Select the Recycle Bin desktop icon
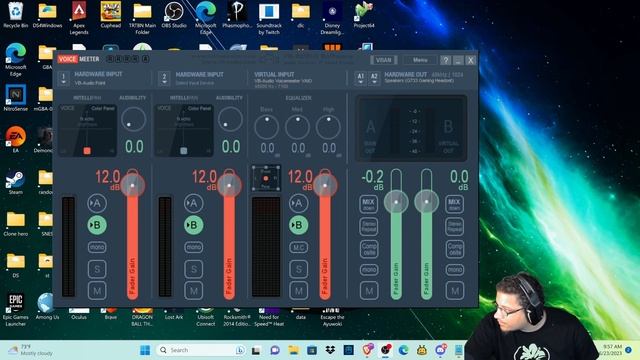The height and width of the screenshot is (360, 640). [16, 16]
